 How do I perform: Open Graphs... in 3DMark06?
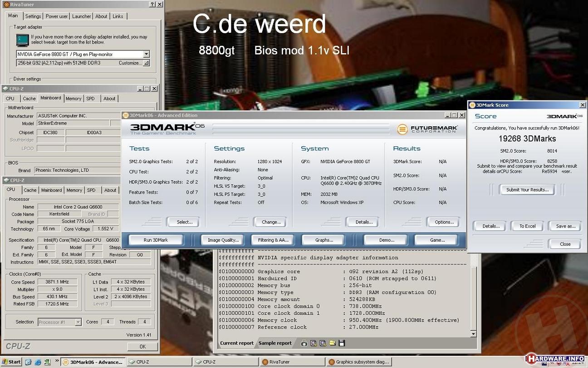323,240
